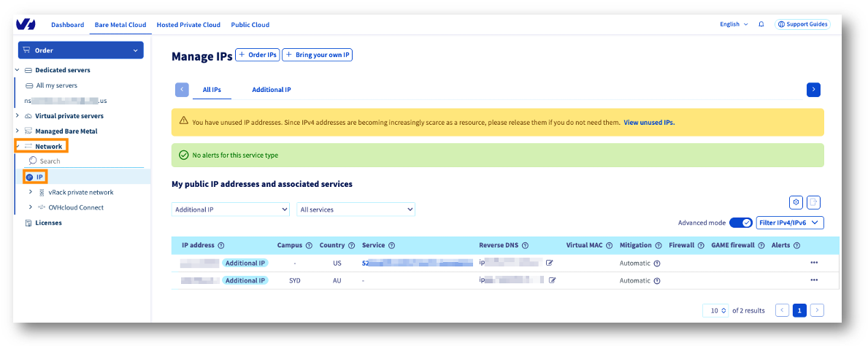The height and width of the screenshot is (346, 868).
Task: Open the Order dropdown
Action: click(81, 50)
